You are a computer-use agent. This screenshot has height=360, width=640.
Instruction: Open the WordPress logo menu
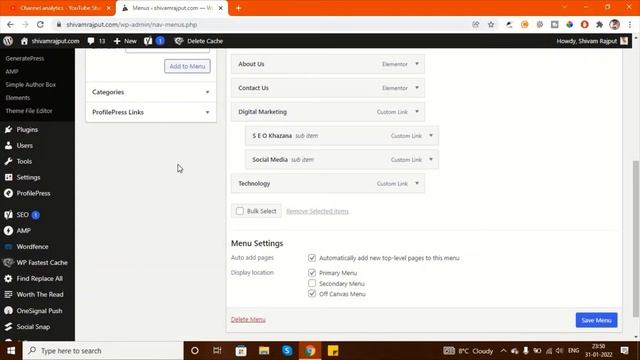(8, 41)
